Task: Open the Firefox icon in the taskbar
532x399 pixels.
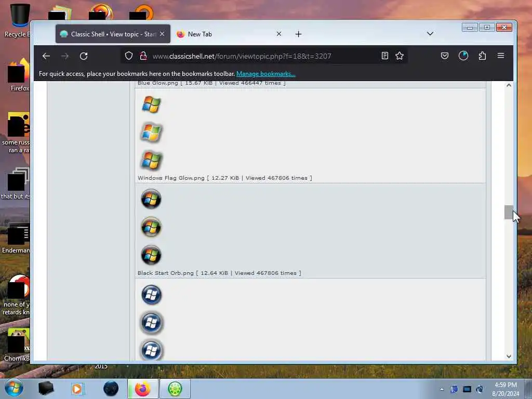Action: tap(143, 389)
